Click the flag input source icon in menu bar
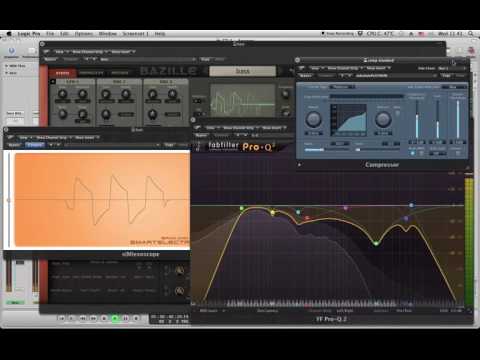480x360 pixels. tap(421, 34)
